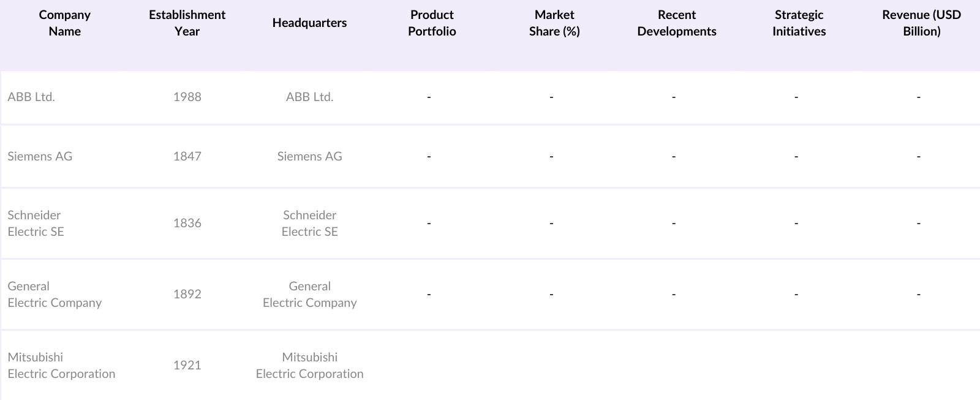This screenshot has width=980, height=400.
Task: Click the Headquarters column header
Action: coord(309,23)
